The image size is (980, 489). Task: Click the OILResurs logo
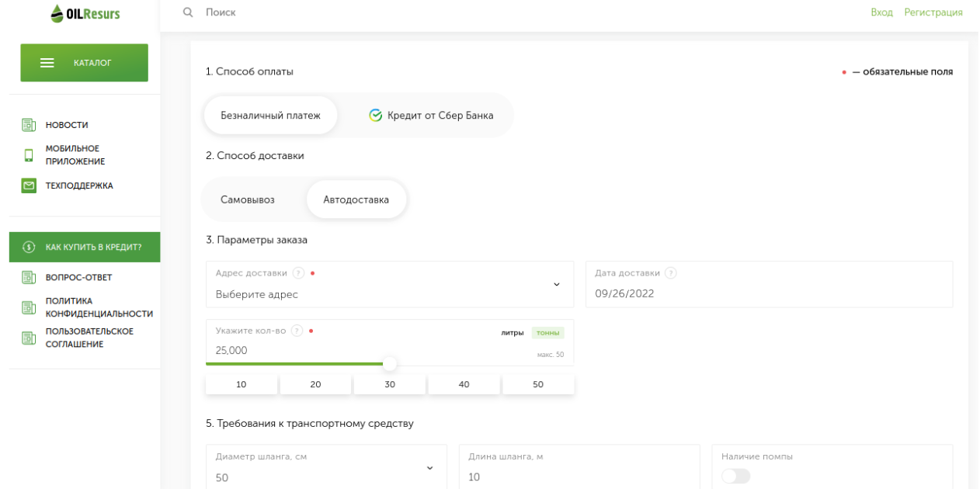[x=84, y=13]
